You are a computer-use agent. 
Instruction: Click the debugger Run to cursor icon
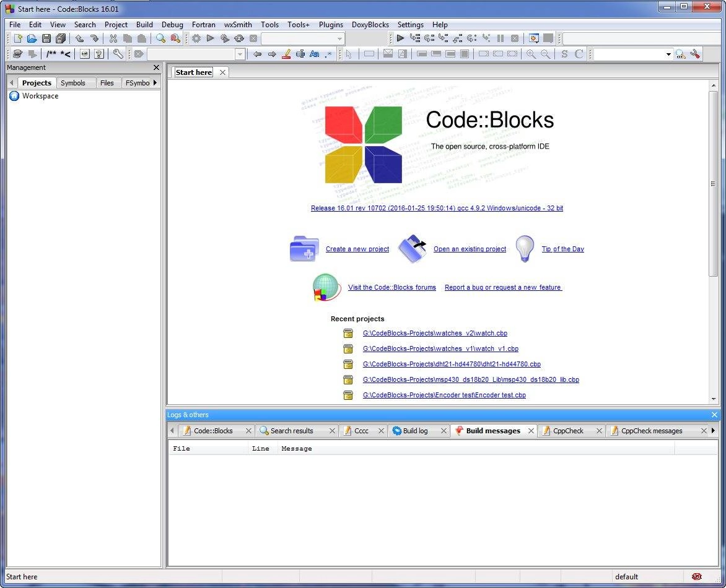click(415, 38)
